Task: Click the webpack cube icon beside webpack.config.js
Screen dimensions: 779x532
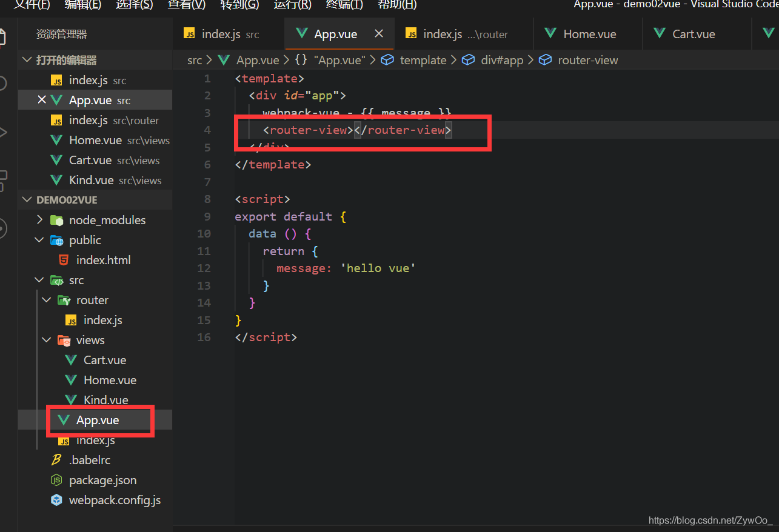Action: [56, 500]
